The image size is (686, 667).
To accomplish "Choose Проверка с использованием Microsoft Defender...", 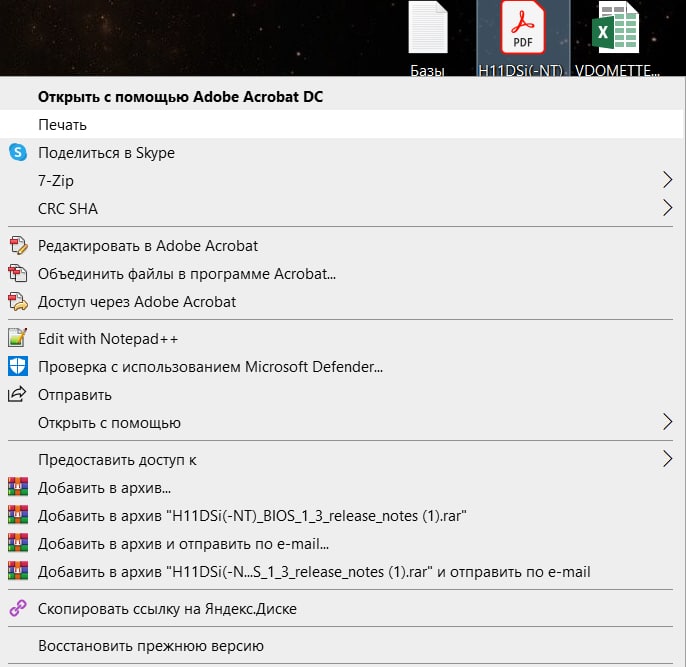I will [341, 367].
